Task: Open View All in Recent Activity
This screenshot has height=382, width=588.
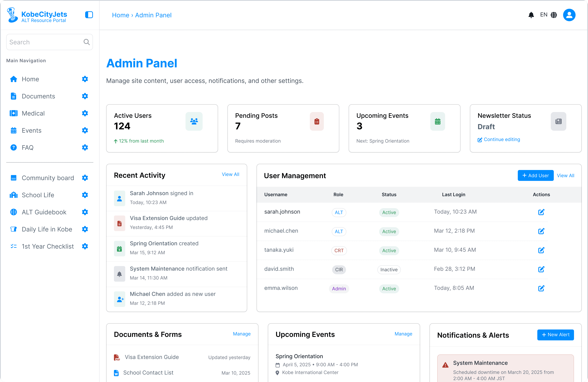Action: click(x=230, y=174)
